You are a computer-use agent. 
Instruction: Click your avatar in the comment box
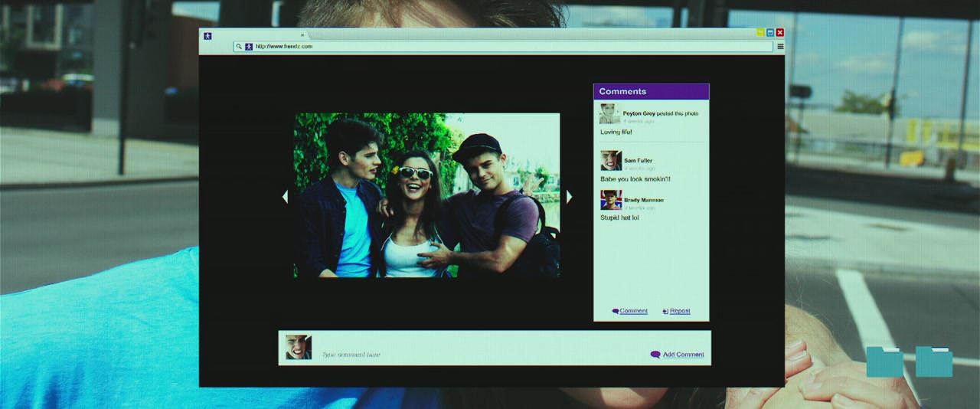point(299,347)
